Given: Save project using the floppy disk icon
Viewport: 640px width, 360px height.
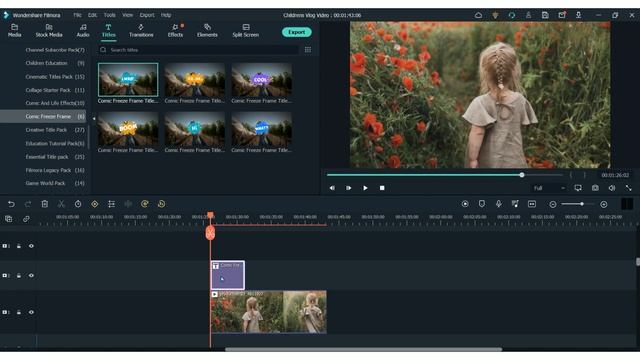Looking at the screenshot, I should tap(545, 15).
